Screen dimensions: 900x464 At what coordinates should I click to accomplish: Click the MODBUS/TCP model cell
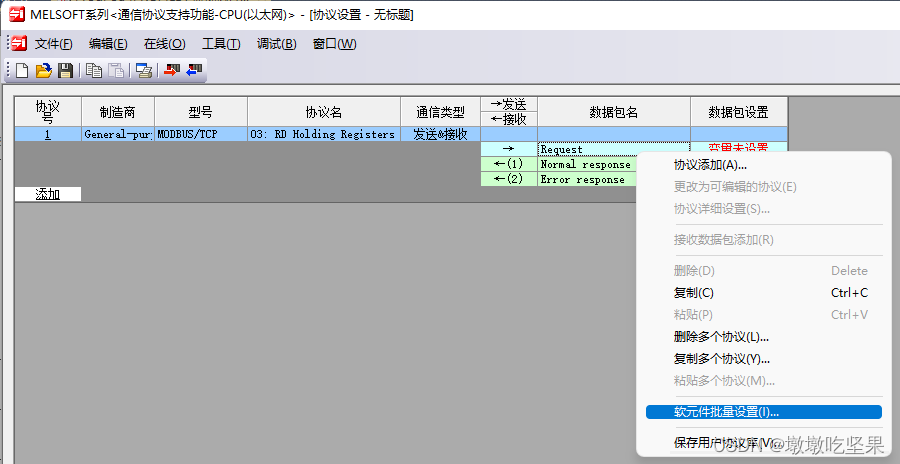(x=201, y=134)
